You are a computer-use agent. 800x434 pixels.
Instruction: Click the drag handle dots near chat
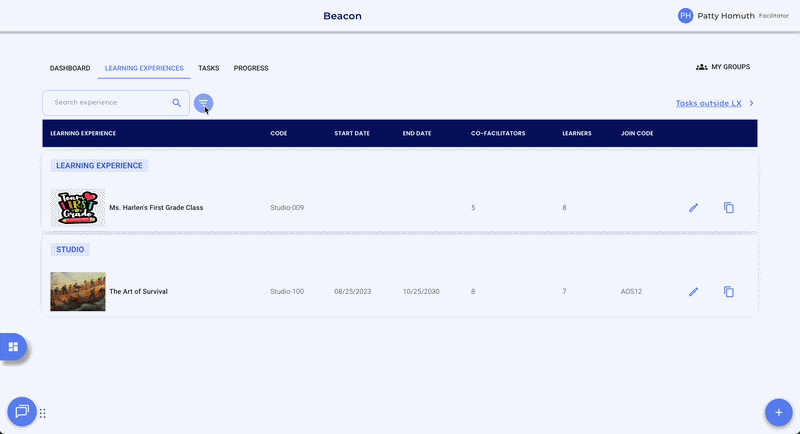(x=43, y=413)
